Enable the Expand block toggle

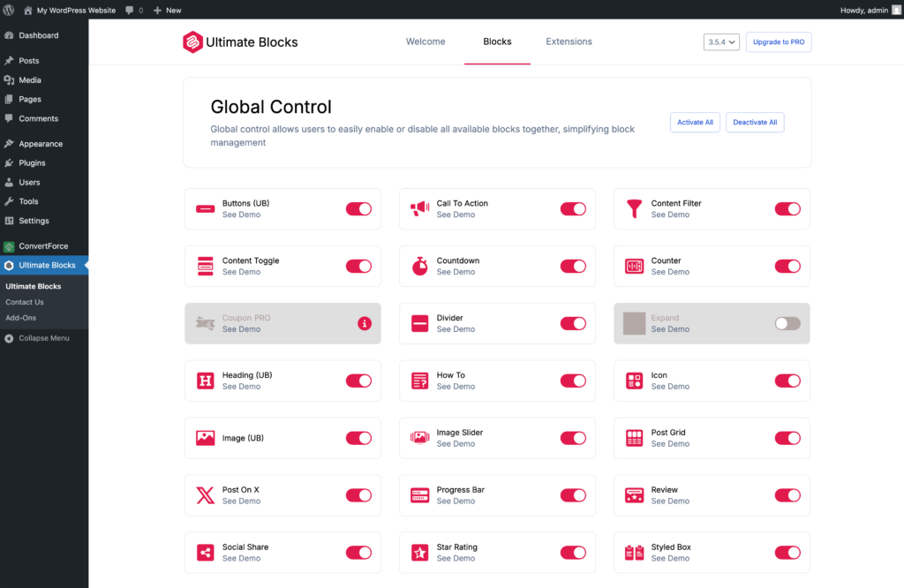pyautogui.click(x=787, y=324)
